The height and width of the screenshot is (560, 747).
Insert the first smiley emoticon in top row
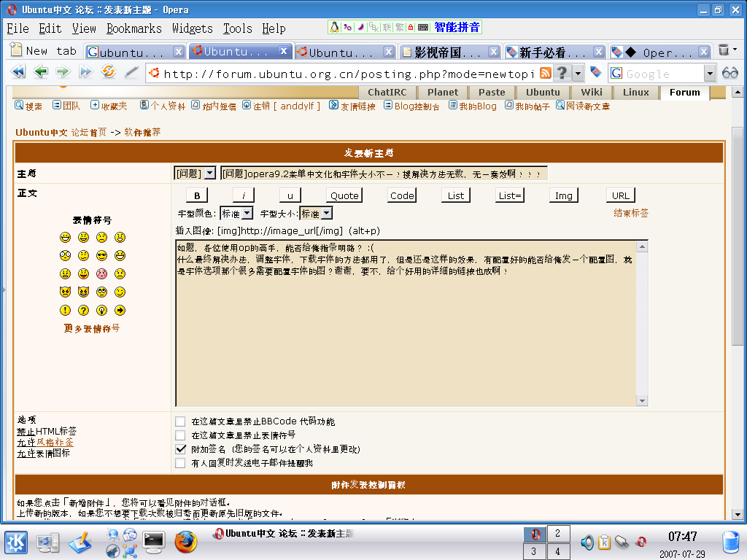pyautogui.click(x=65, y=237)
